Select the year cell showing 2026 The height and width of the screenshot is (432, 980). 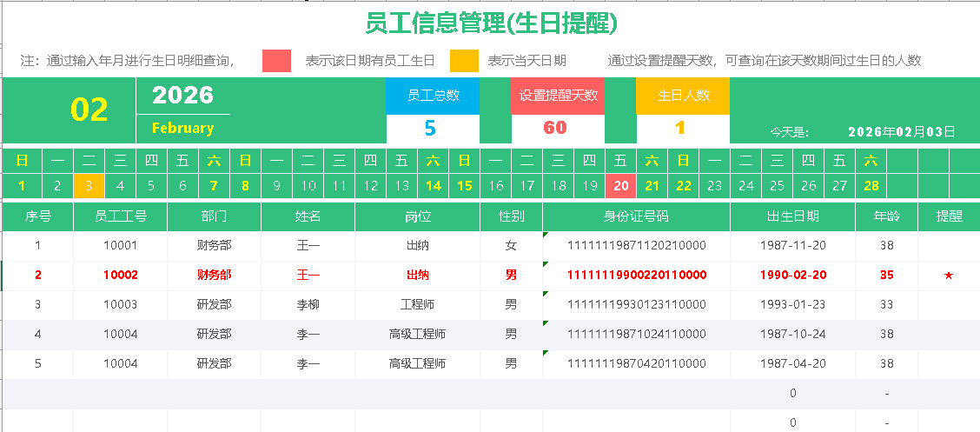[x=182, y=96]
